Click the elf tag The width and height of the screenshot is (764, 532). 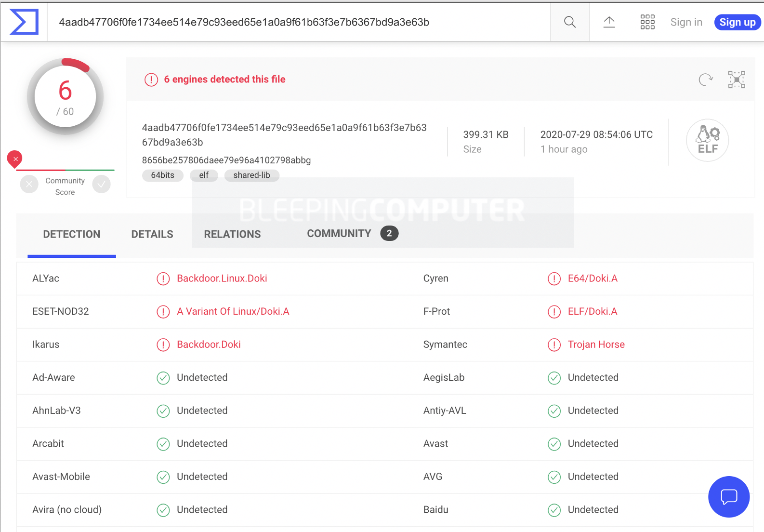(x=204, y=175)
